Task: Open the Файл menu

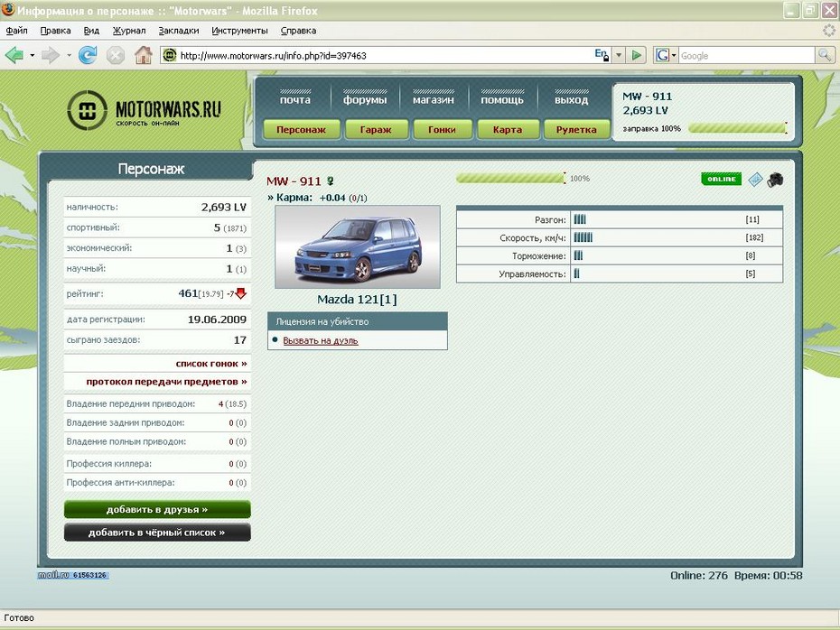Action: (x=16, y=31)
